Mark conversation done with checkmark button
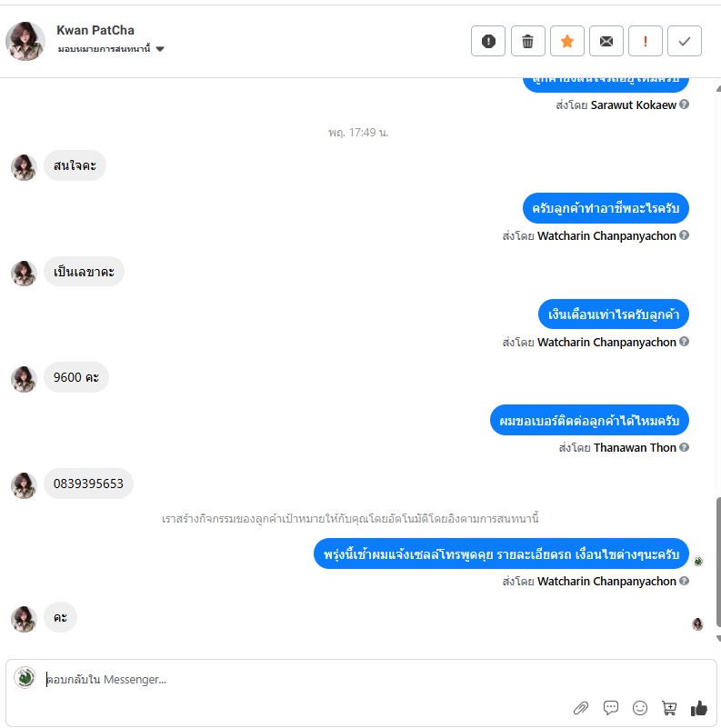721x728 pixels. [685, 41]
